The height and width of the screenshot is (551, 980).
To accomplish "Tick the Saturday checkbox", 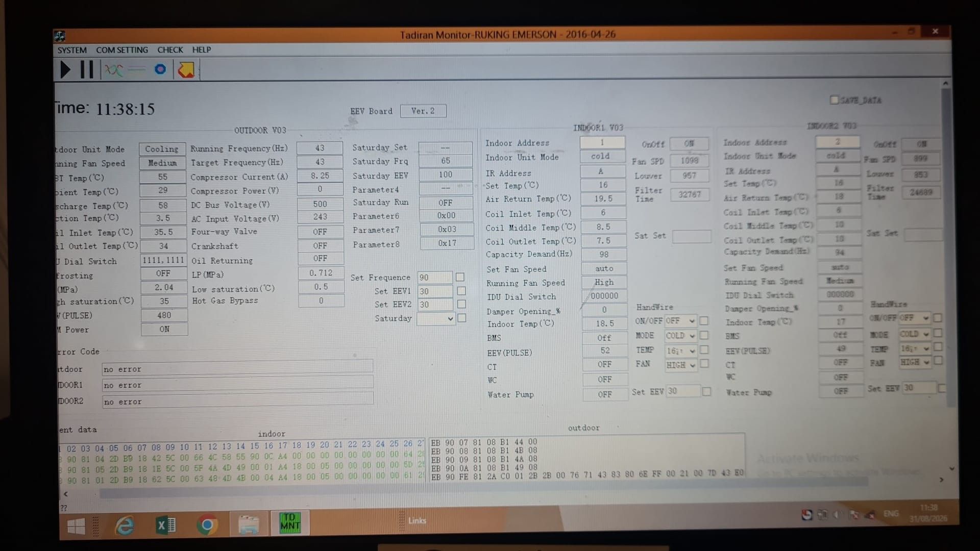I will (462, 318).
